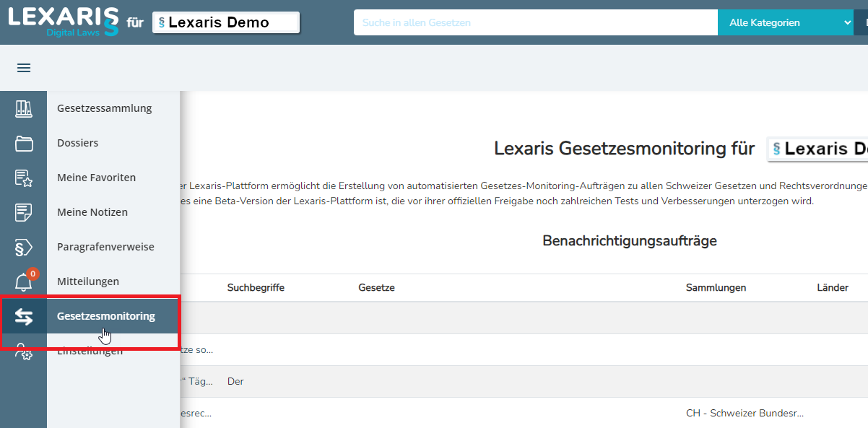Click the Sammlungen column header
This screenshot has height=428, width=868.
pos(716,288)
